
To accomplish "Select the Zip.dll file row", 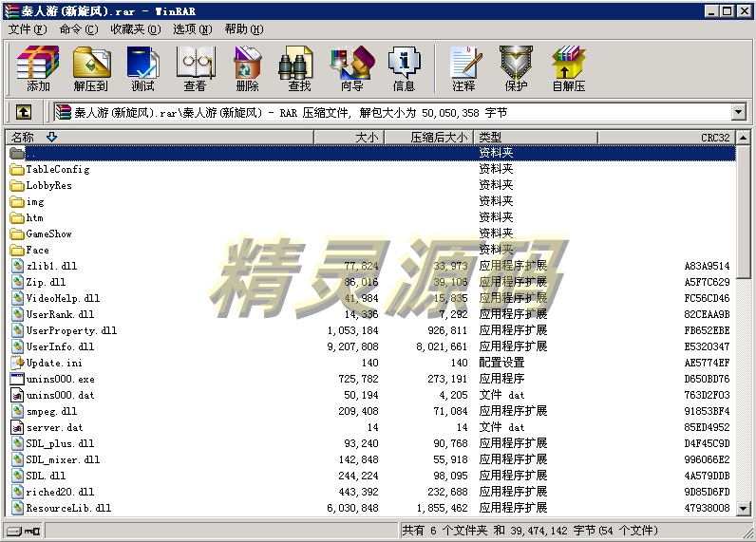I will tap(372, 282).
